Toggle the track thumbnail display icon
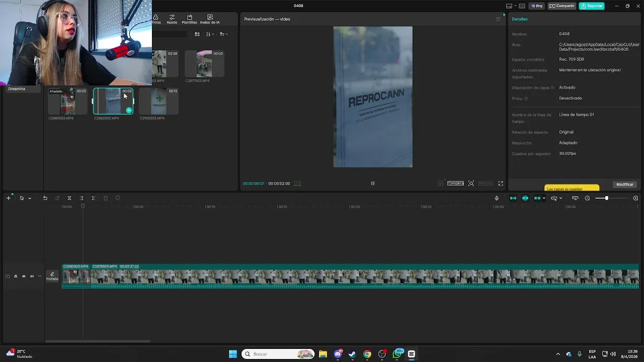Image resolution: width=644 pixels, height=362 pixels. click(x=8, y=276)
